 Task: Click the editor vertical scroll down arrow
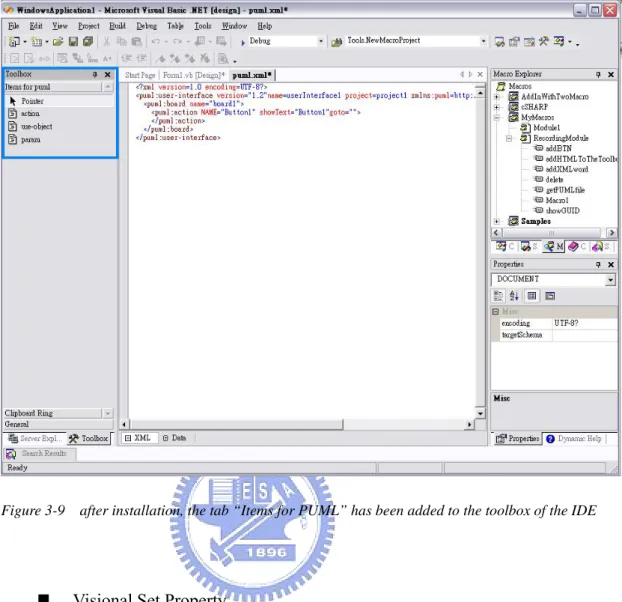480,413
